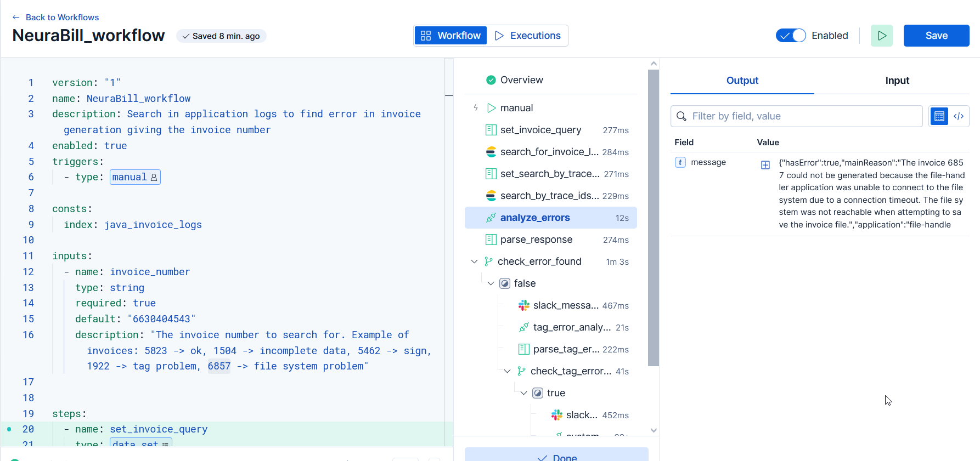Click the Saved 8 min. ago badge
Viewport: 980px width, 461px height.
point(221,36)
